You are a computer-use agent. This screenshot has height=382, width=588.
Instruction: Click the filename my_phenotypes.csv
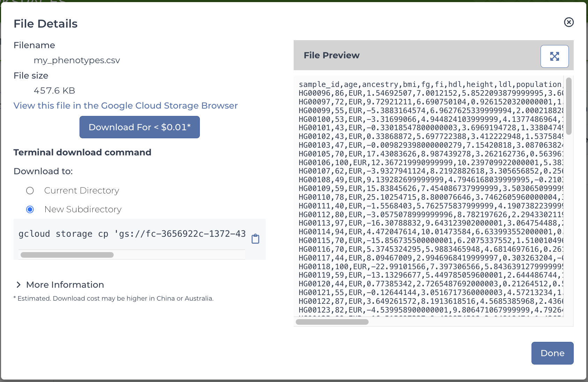[77, 60]
